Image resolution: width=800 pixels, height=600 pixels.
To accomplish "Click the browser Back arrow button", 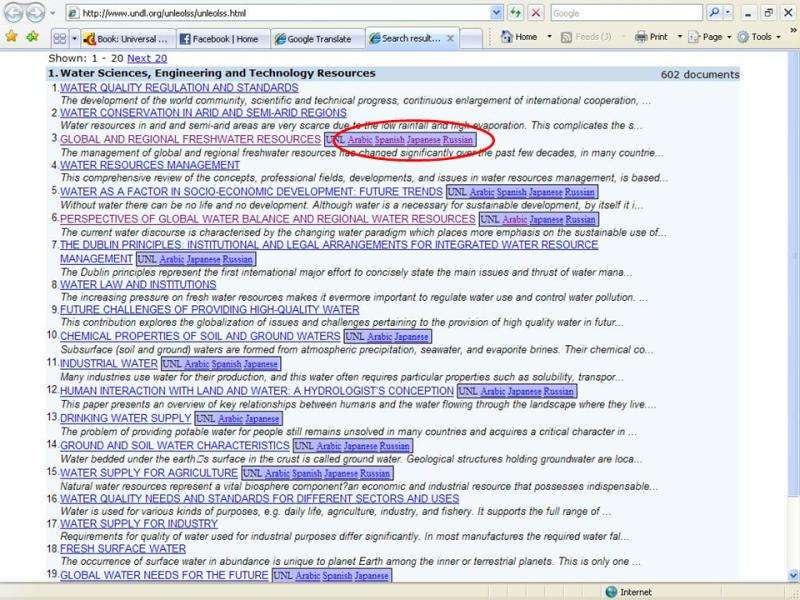I will click(x=14, y=14).
